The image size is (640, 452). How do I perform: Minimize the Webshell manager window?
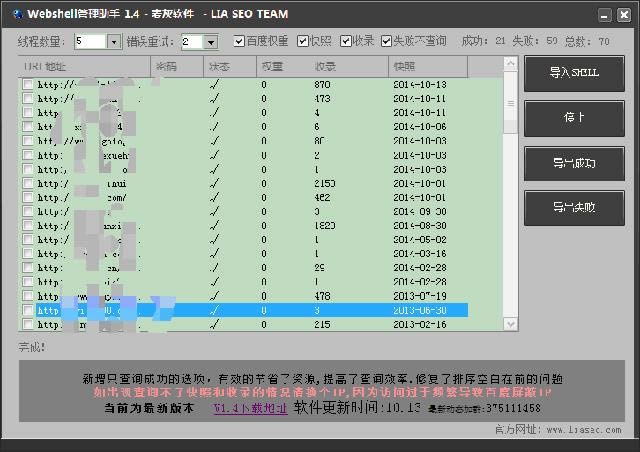[x=604, y=16]
